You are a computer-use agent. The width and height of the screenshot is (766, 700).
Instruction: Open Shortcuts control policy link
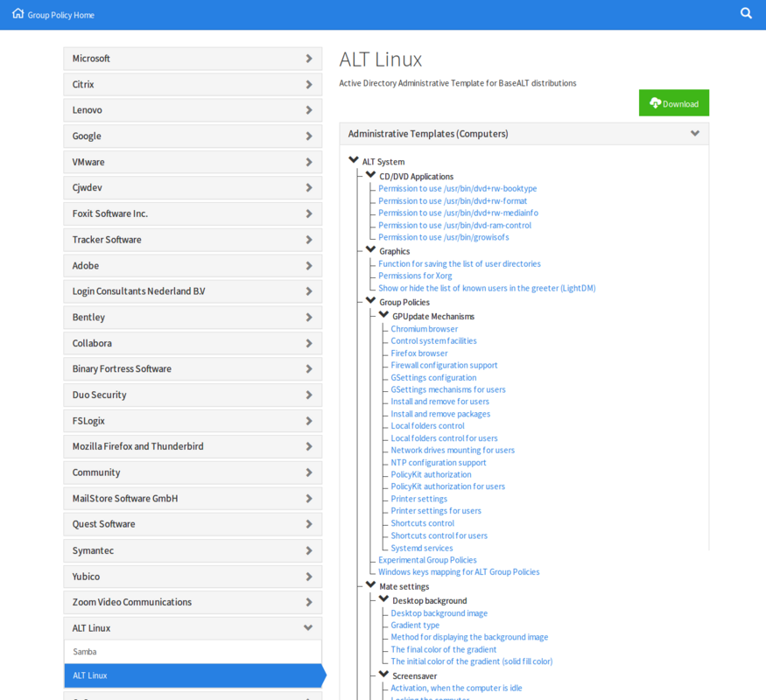422,523
